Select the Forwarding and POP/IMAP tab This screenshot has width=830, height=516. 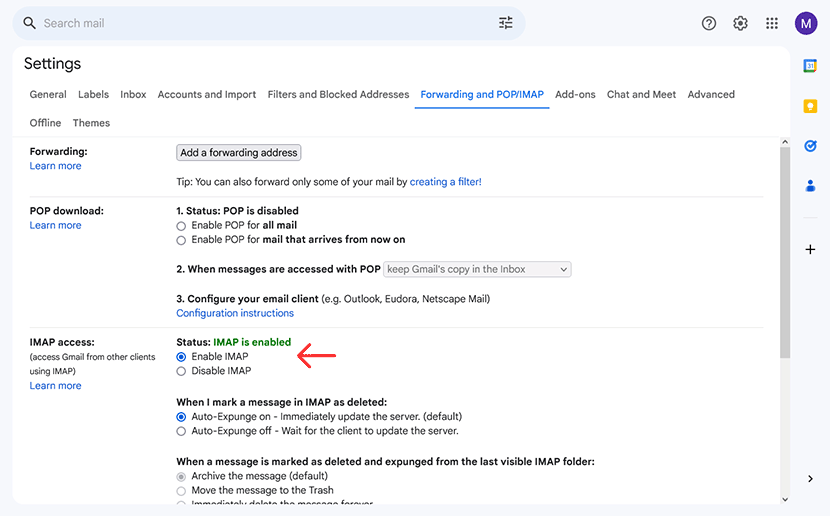(x=482, y=94)
